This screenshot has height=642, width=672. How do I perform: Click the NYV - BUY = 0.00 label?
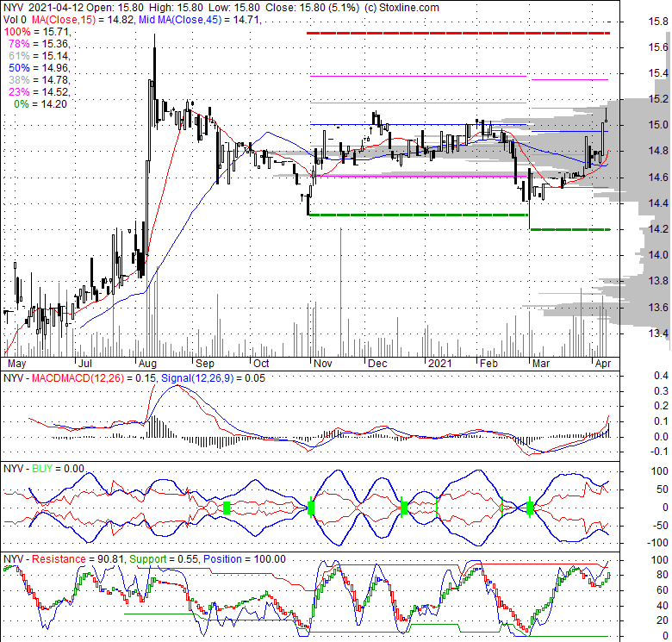[44, 469]
